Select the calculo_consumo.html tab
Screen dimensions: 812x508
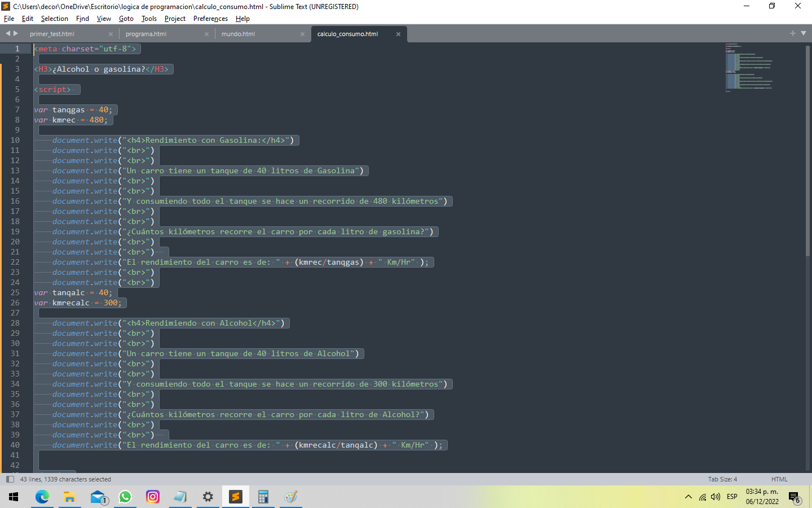coord(347,34)
